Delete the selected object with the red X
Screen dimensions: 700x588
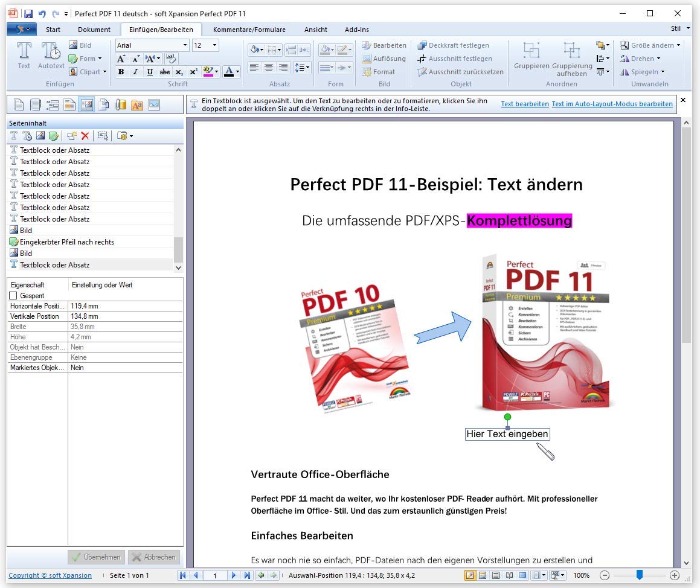[x=85, y=136]
